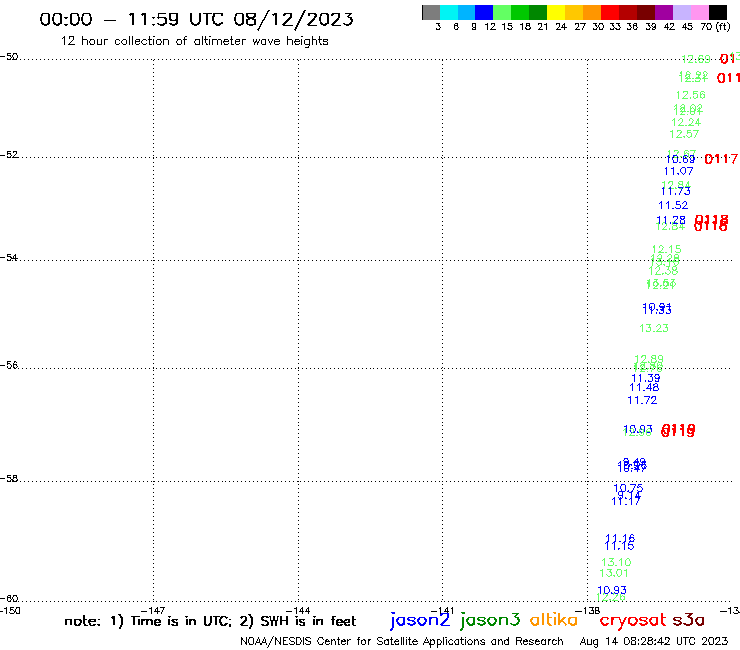Click the green 13.01 wave height value

[614, 573]
